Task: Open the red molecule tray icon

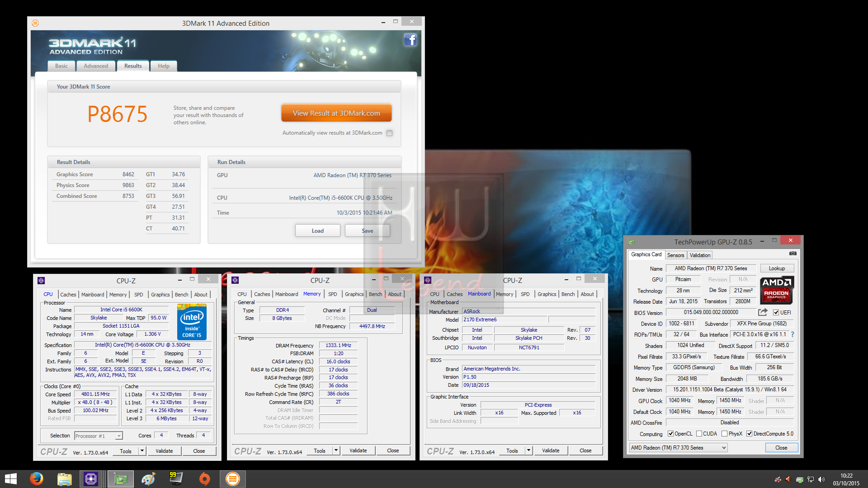Action: coord(778,479)
